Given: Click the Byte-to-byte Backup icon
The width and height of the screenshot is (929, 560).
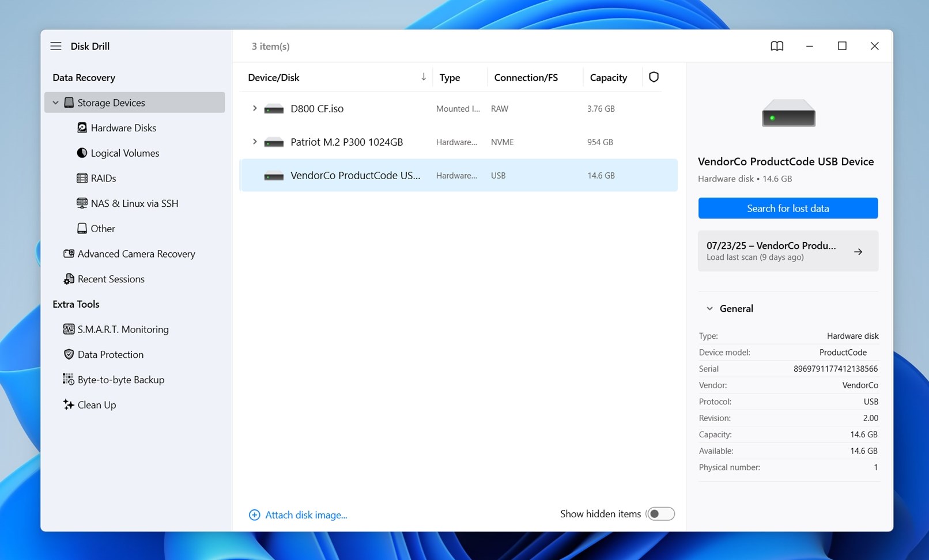Looking at the screenshot, I should point(69,380).
